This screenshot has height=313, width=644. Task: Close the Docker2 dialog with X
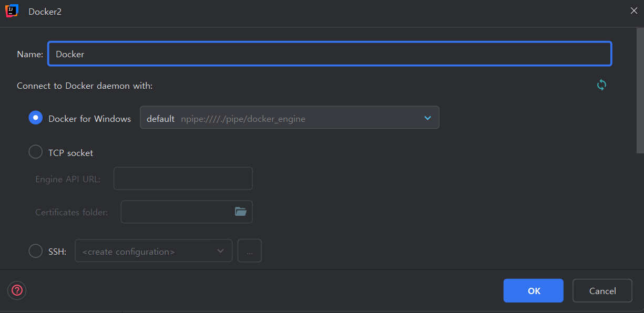[633, 10]
